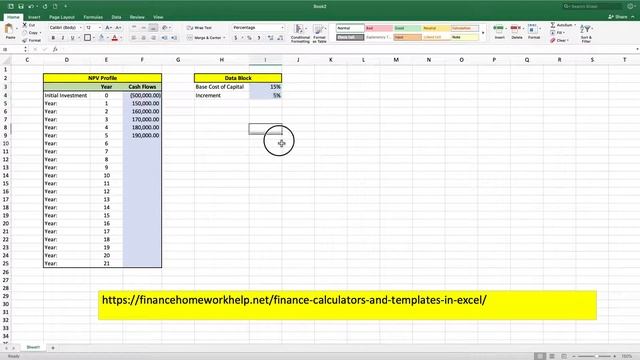Image resolution: width=640 pixels, height=360 pixels.
Task: Click the increase indent icon
Action: click(174, 38)
